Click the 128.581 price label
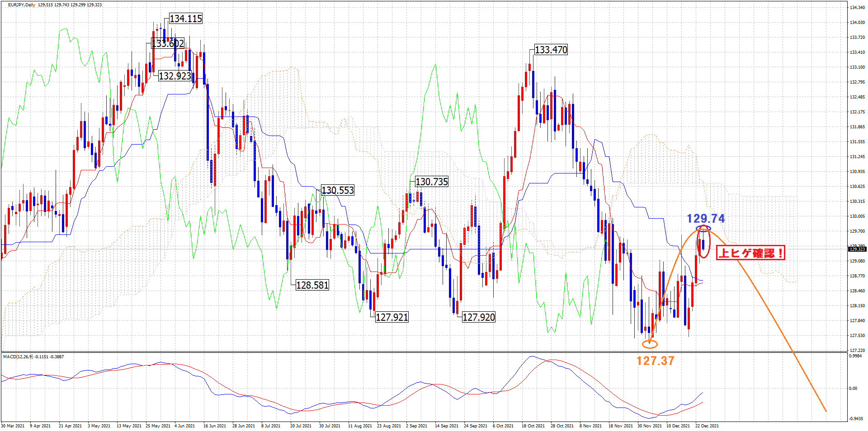 (x=312, y=285)
